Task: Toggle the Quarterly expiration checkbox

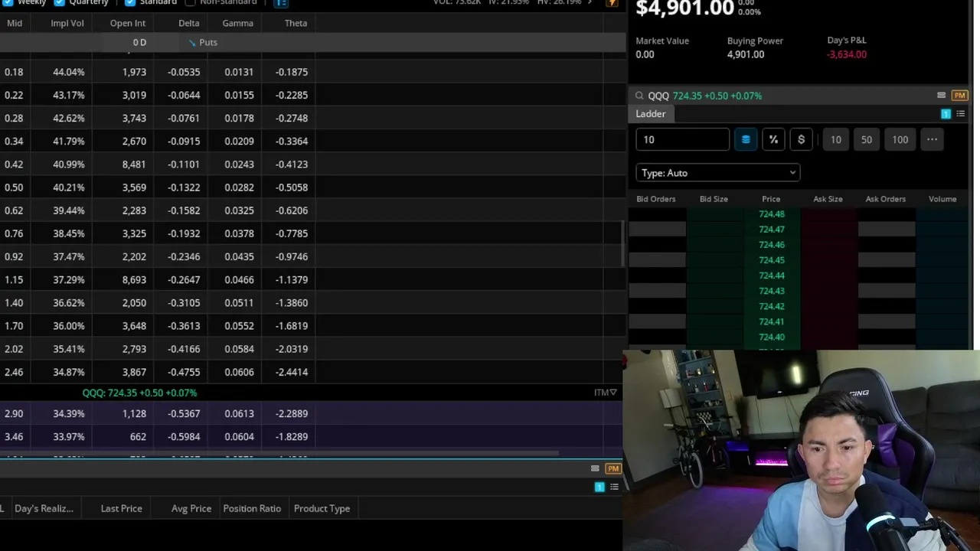Action: 59,2
